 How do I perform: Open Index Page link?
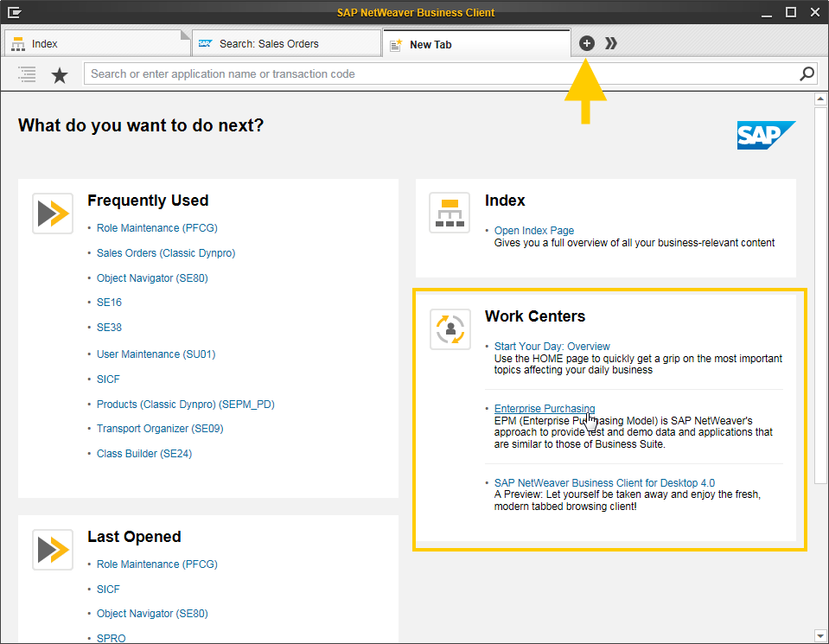point(533,231)
